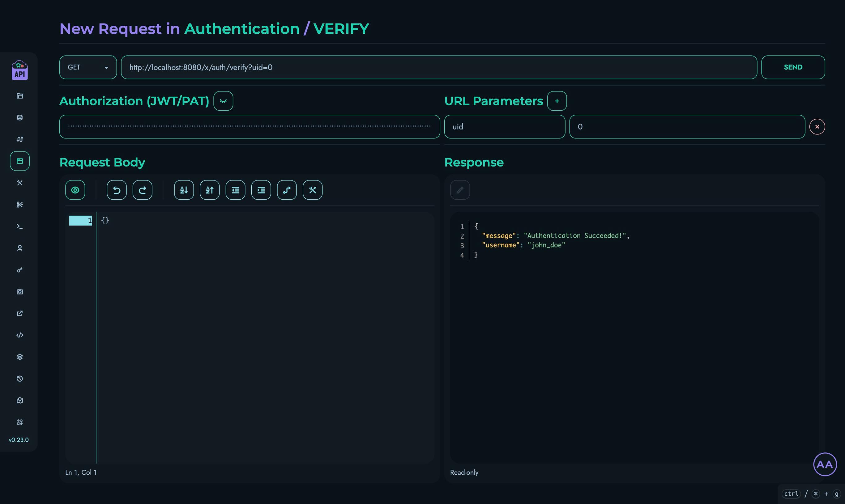Image resolution: width=845 pixels, height=504 pixels.
Task: Open the database icon in the sidebar
Action: click(20, 117)
